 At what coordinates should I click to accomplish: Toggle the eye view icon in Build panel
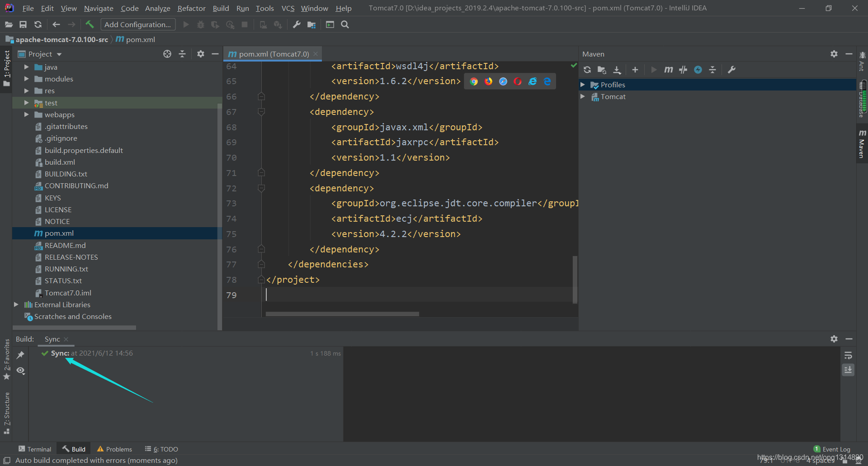coord(20,371)
